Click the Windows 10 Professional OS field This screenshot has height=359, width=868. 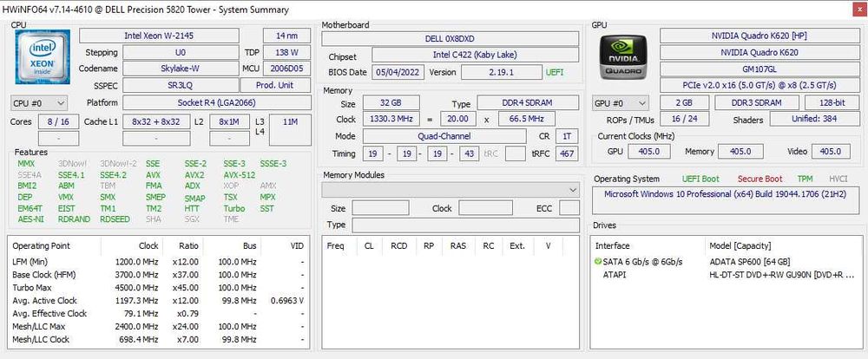727,201
